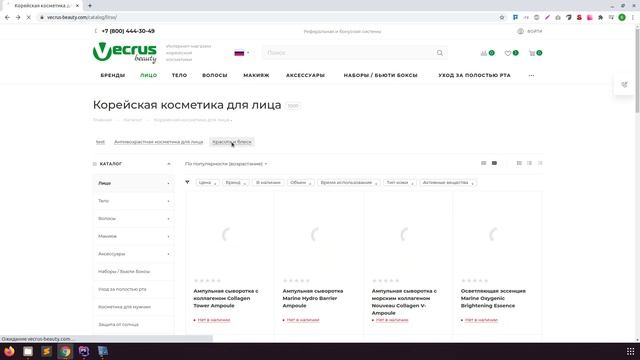Open the three-dots more menu in navigation
Screen dimensions: 640x360
(x=531, y=76)
